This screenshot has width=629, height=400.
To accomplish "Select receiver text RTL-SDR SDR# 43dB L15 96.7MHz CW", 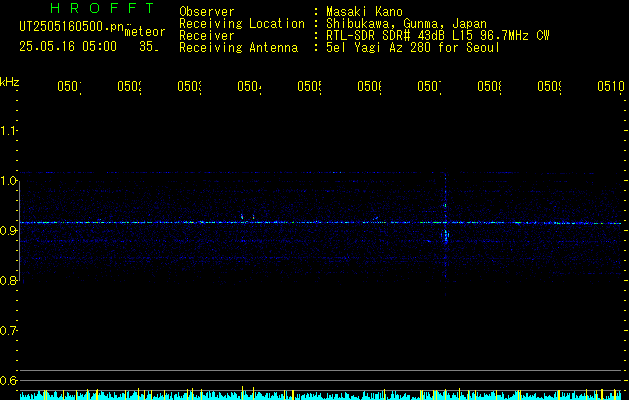I will coord(438,36).
